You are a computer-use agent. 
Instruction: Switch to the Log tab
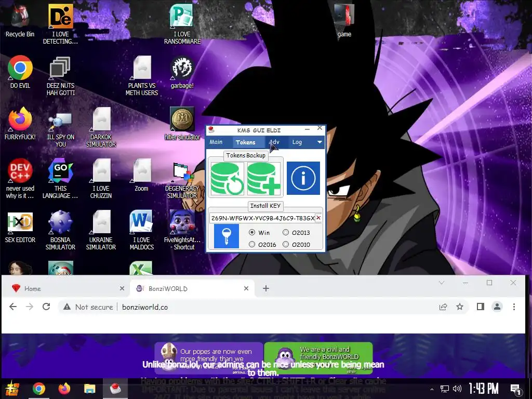tap(297, 142)
